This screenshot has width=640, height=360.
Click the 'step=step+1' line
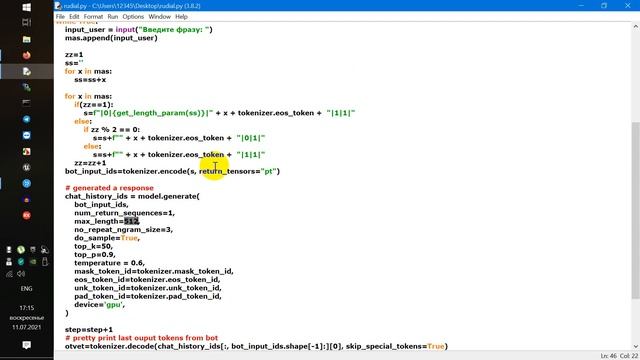(x=89, y=330)
